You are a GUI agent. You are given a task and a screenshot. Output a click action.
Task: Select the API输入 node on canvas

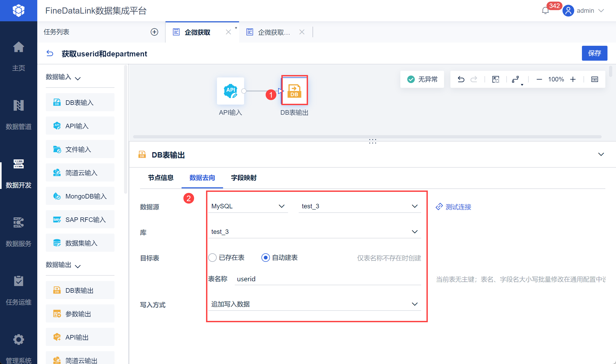click(x=230, y=91)
